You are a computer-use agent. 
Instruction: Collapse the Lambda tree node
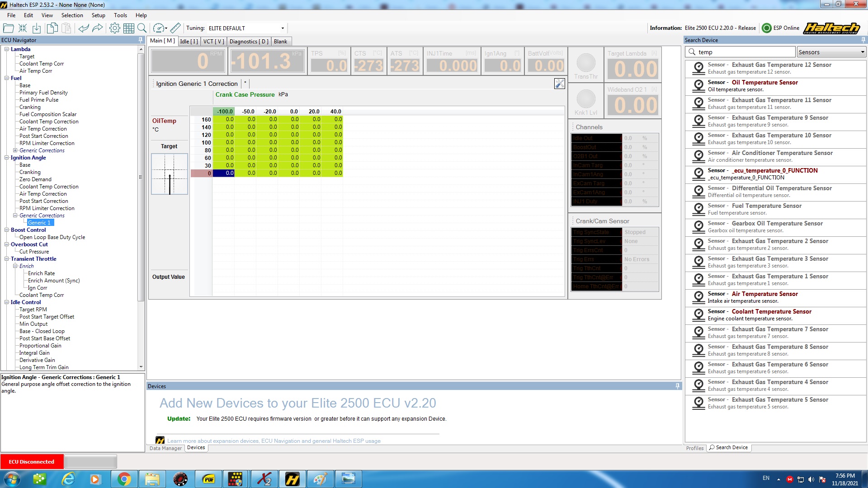7,49
